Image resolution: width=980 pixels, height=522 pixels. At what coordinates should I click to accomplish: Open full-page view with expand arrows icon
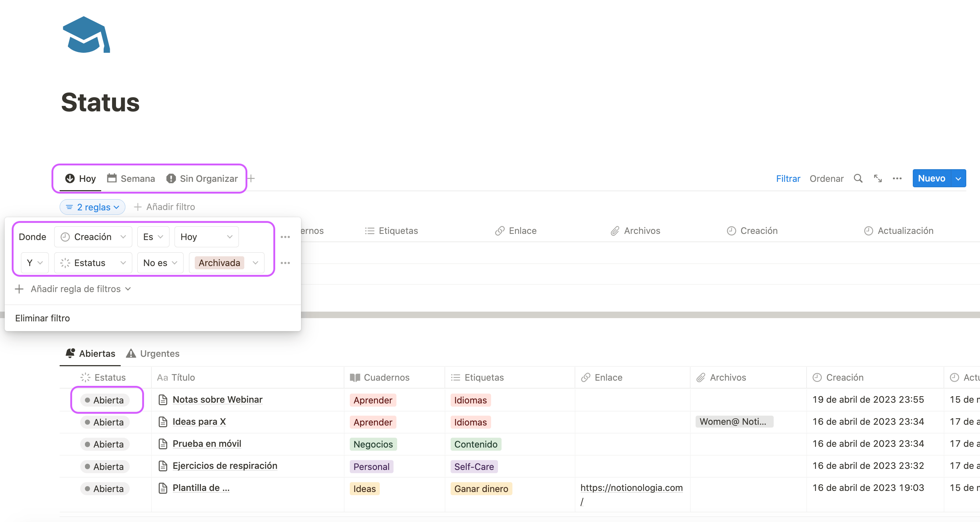click(878, 179)
